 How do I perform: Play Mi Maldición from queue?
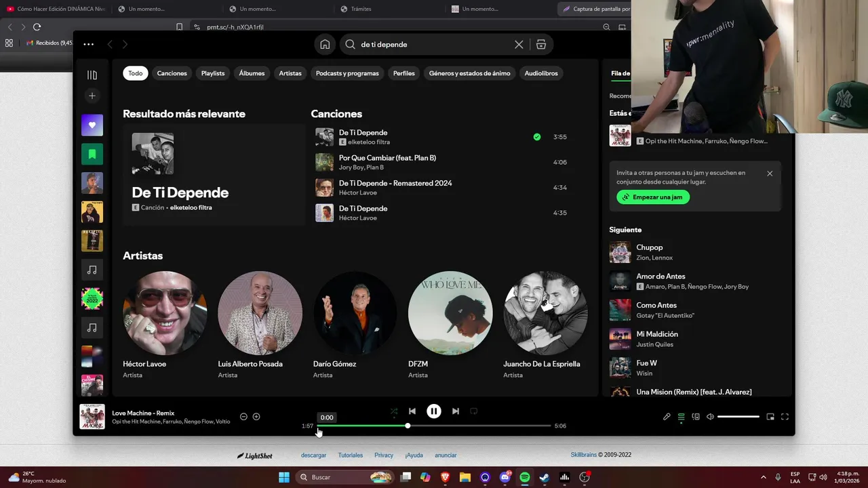[696, 339]
